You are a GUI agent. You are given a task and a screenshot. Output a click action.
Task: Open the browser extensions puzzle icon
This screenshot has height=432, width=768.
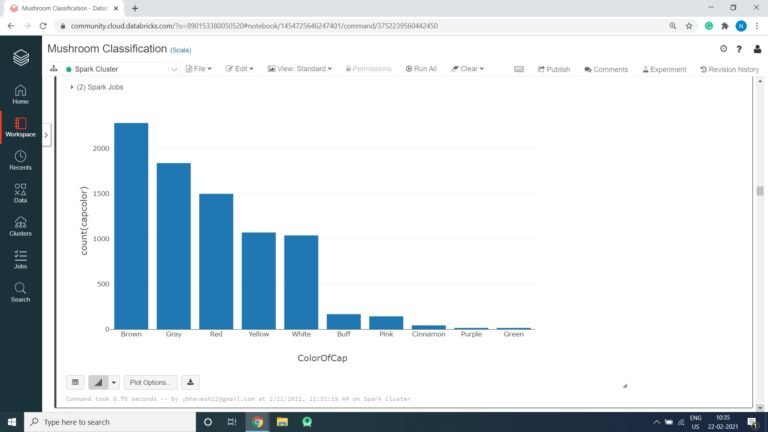coord(725,26)
